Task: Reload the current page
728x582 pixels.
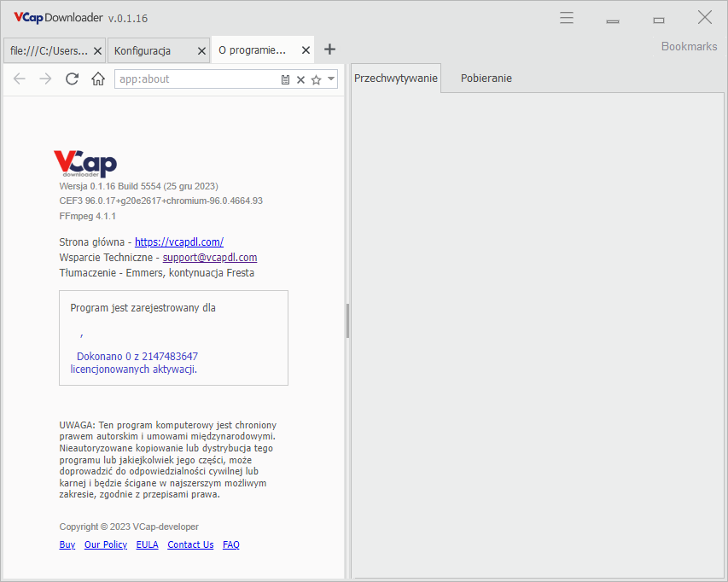Action: 72,79
